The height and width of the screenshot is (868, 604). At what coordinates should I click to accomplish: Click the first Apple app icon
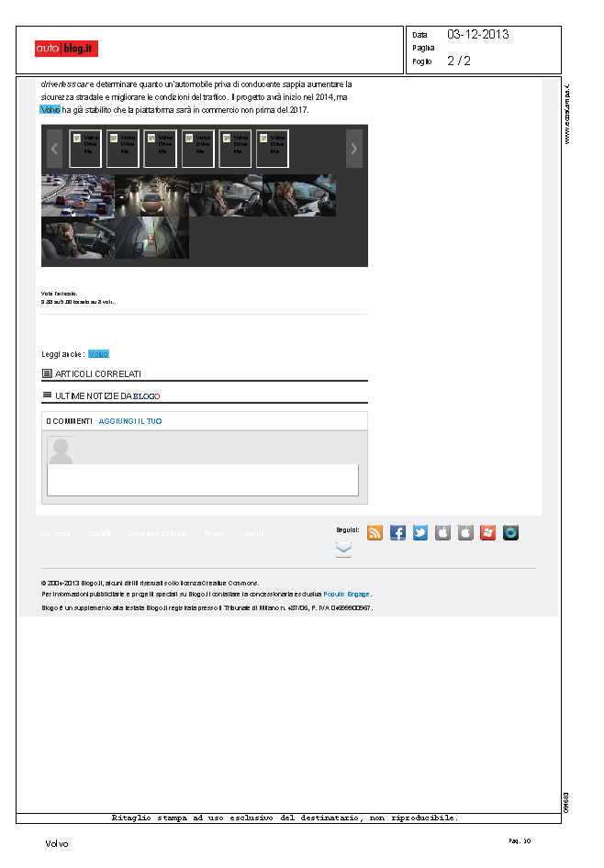pyautogui.click(x=442, y=533)
